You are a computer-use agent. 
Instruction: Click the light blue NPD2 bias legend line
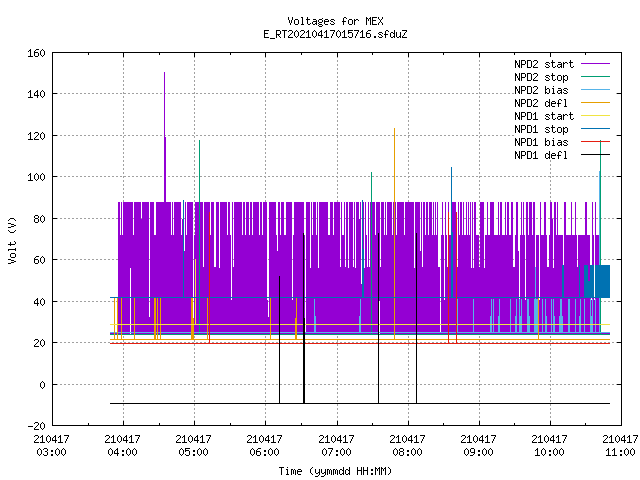[595, 90]
